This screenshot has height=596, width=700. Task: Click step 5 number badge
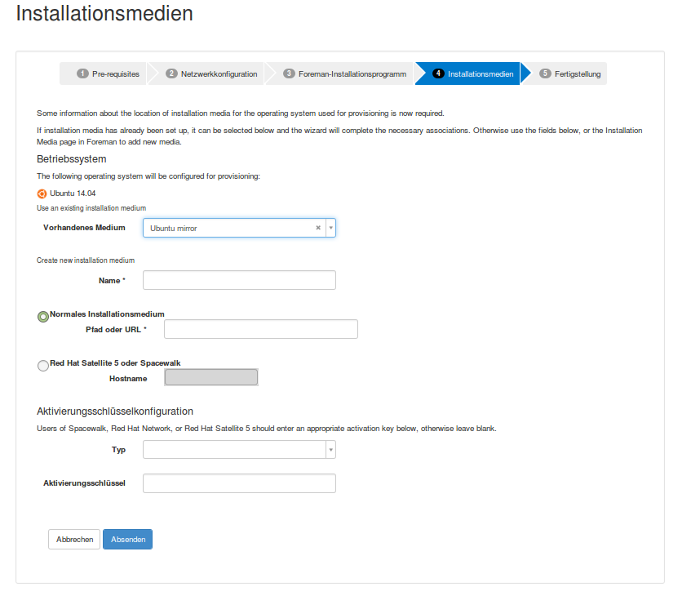(545, 73)
